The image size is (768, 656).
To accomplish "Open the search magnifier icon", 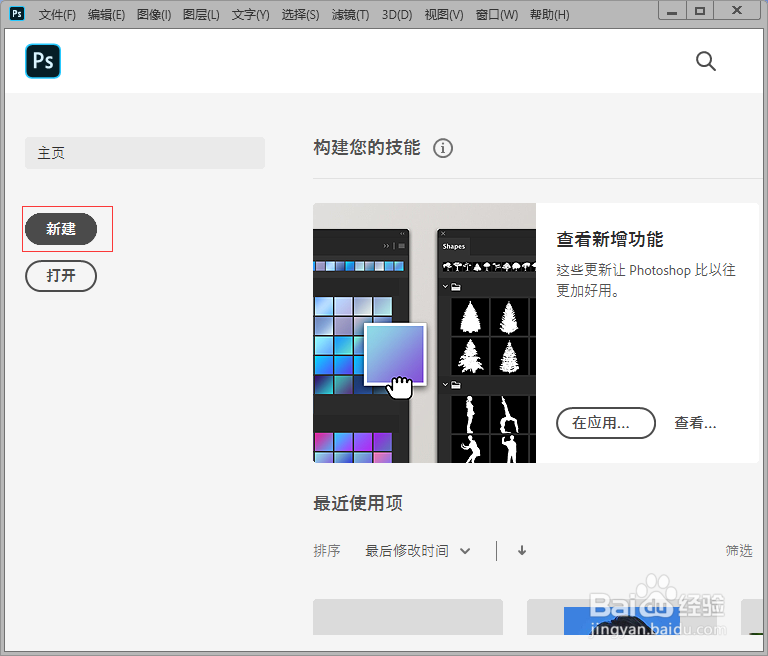I will click(705, 61).
